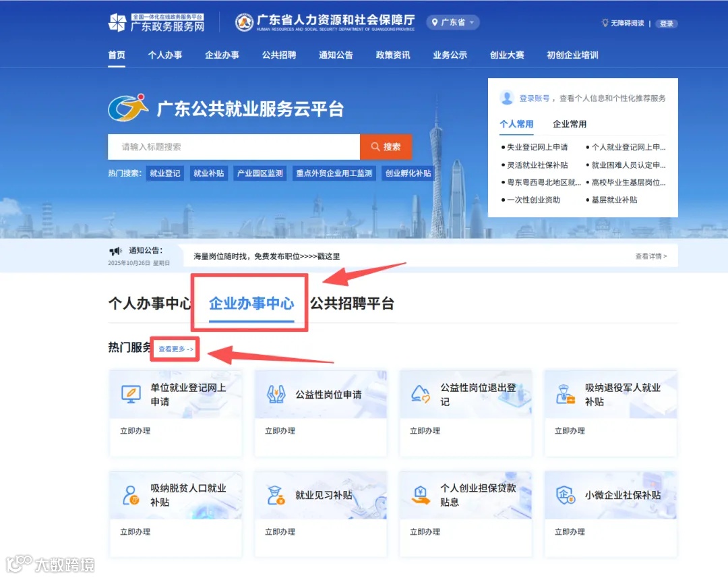The image size is (728, 578).
Task: Select the 创业孵化补贴 hot search tag
Action: click(408, 173)
